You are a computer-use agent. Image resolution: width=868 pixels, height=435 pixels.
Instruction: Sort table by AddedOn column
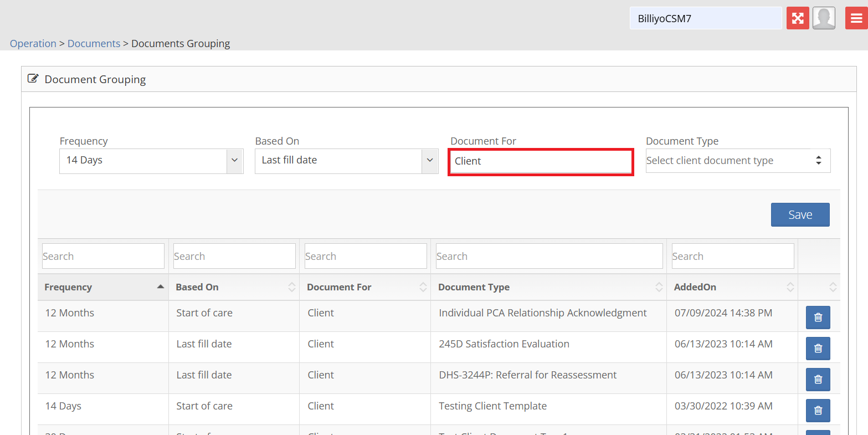[732, 287]
